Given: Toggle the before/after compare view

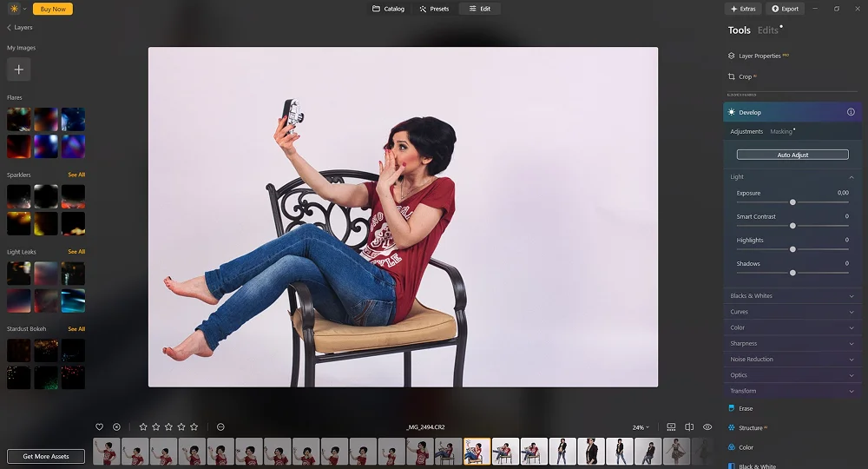Looking at the screenshot, I should coord(689,427).
